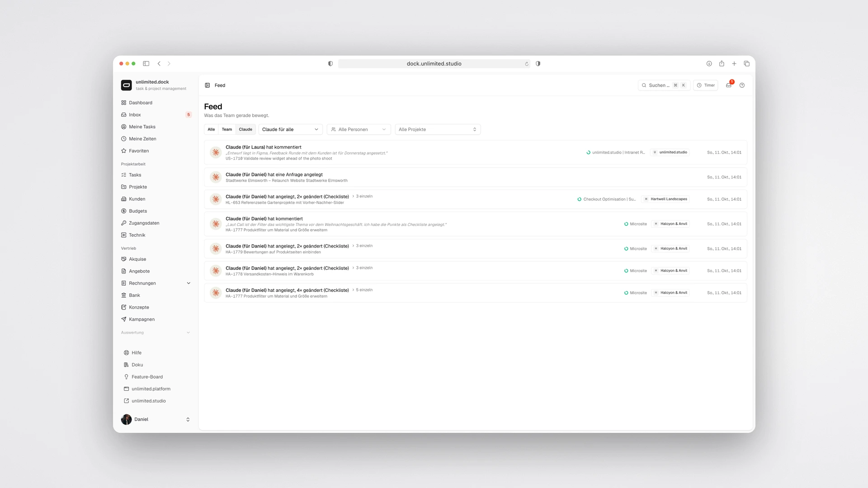The height and width of the screenshot is (488, 868).
Task: Open Bank in sidebar
Action: (156, 296)
